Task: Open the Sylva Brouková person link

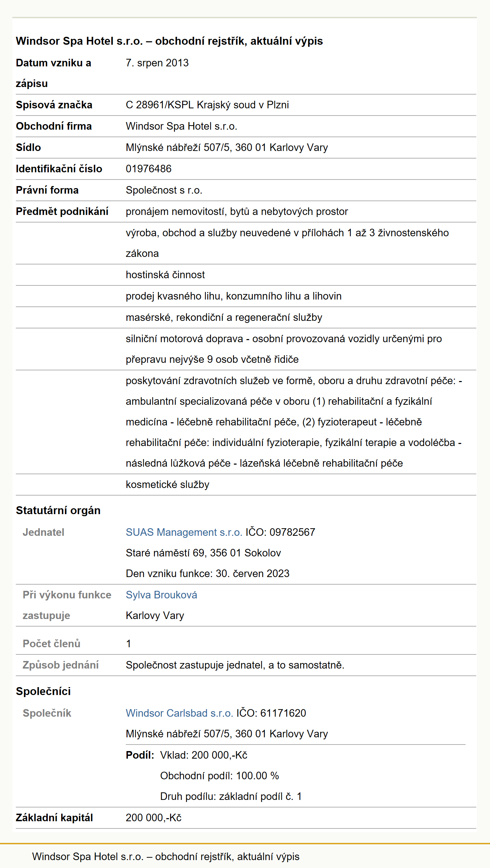Action: pyautogui.click(x=162, y=595)
